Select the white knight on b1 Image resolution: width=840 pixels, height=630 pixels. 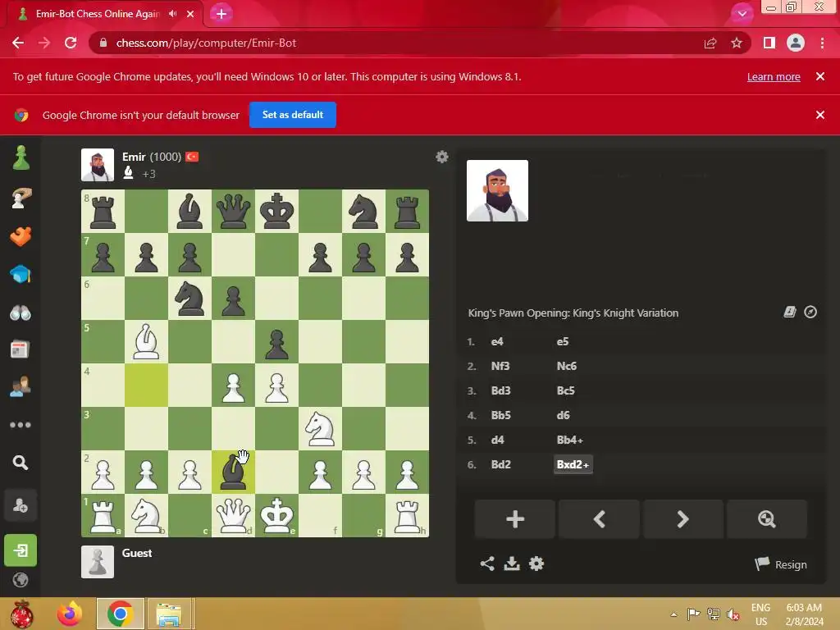(146, 515)
